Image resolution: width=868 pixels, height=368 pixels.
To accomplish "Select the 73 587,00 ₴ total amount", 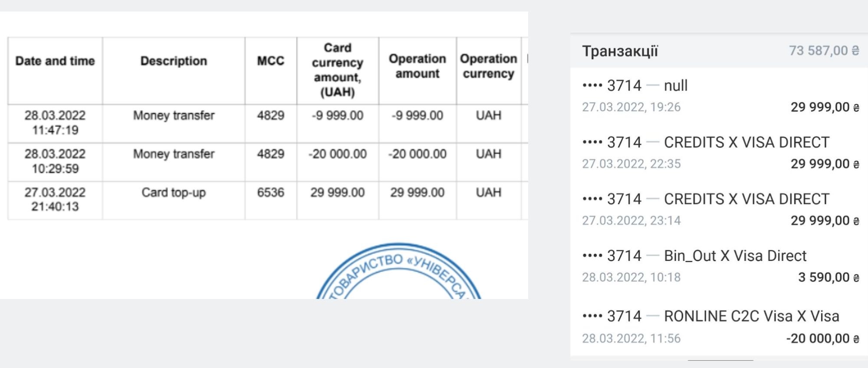I will point(824,51).
